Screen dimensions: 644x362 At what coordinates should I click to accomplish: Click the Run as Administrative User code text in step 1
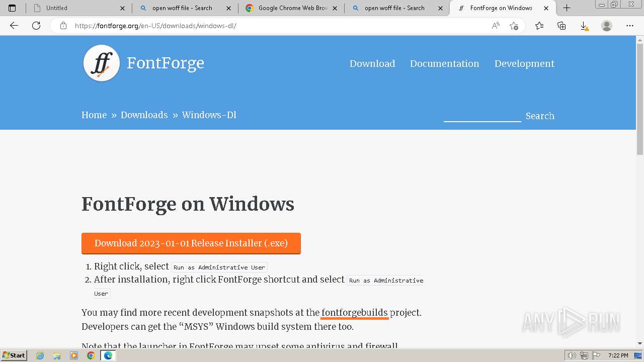(x=219, y=267)
